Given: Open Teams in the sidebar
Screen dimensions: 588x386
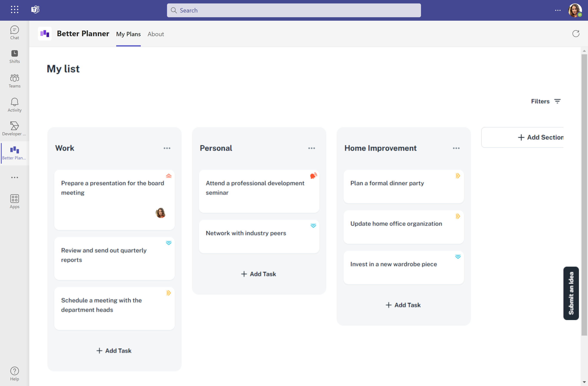Looking at the screenshot, I should (15, 81).
